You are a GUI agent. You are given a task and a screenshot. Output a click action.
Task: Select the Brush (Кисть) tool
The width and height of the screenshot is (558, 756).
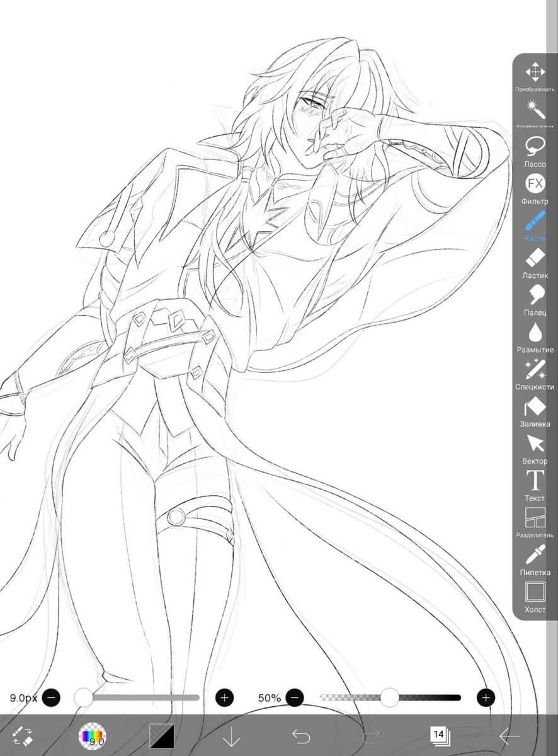(535, 226)
